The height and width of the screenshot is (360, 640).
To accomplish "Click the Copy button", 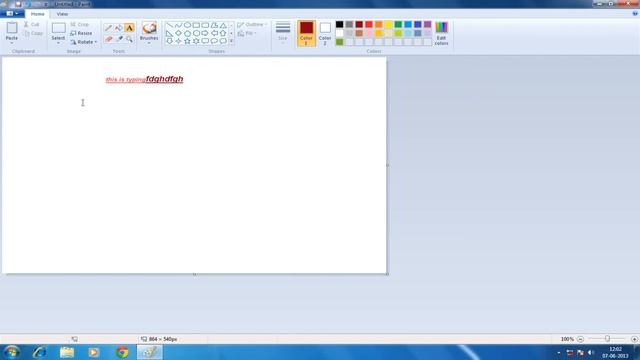I will pyautogui.click(x=33, y=33).
